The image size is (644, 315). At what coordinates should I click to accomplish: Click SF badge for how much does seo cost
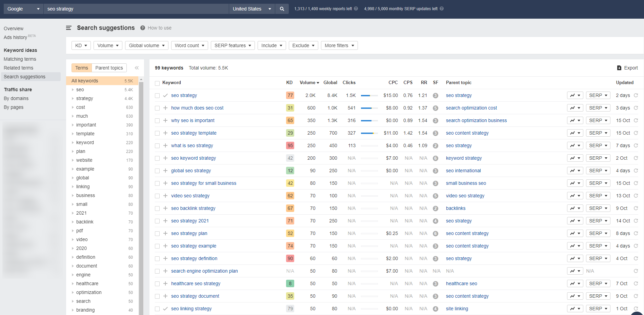point(436,108)
